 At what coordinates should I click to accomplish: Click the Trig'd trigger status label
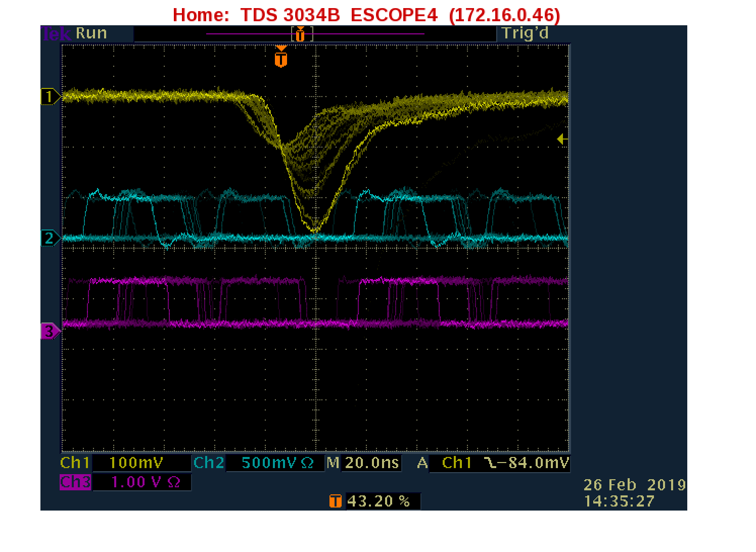click(x=525, y=33)
